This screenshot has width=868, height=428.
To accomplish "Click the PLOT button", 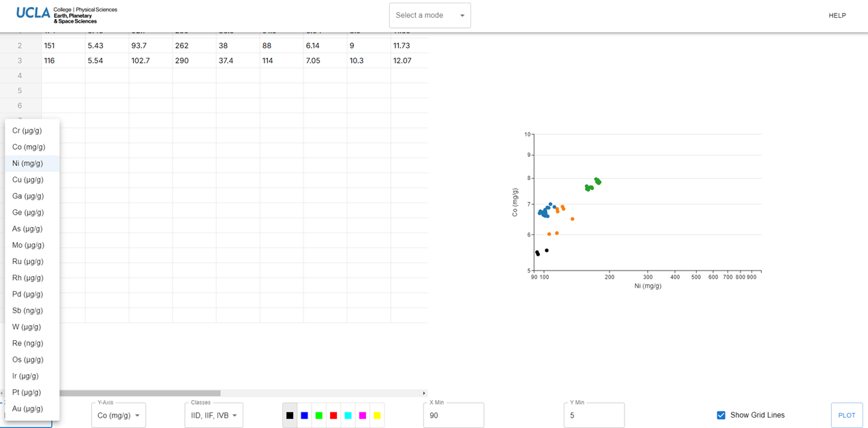I will [847, 415].
